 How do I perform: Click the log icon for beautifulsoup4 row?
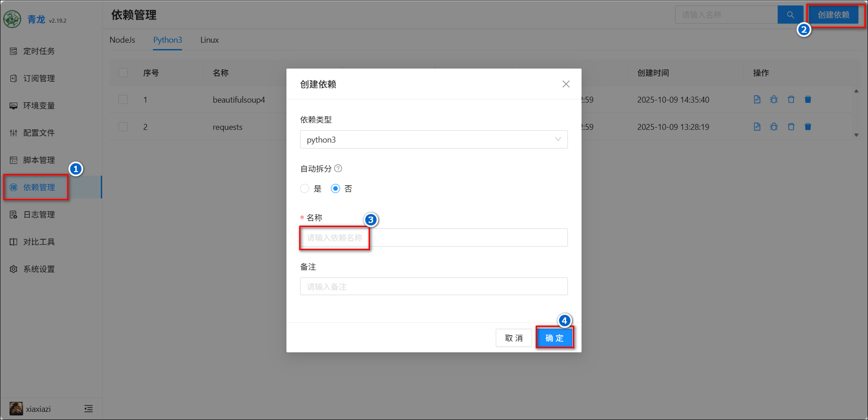[x=757, y=99]
